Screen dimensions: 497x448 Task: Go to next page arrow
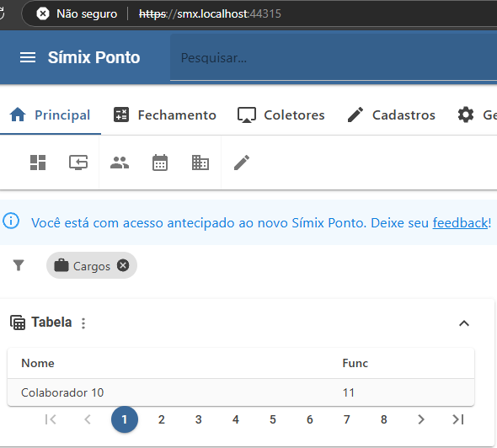point(421,419)
